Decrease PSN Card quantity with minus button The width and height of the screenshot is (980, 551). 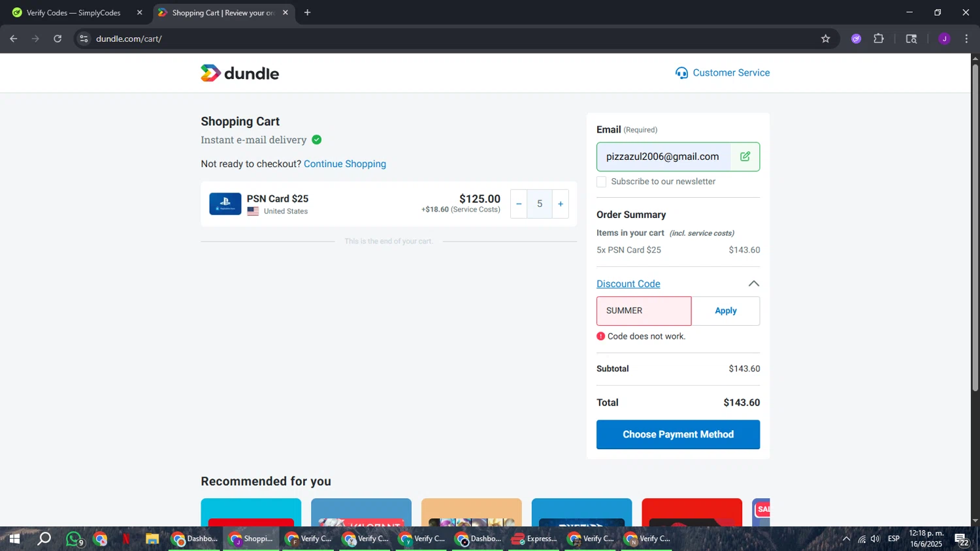pos(519,204)
